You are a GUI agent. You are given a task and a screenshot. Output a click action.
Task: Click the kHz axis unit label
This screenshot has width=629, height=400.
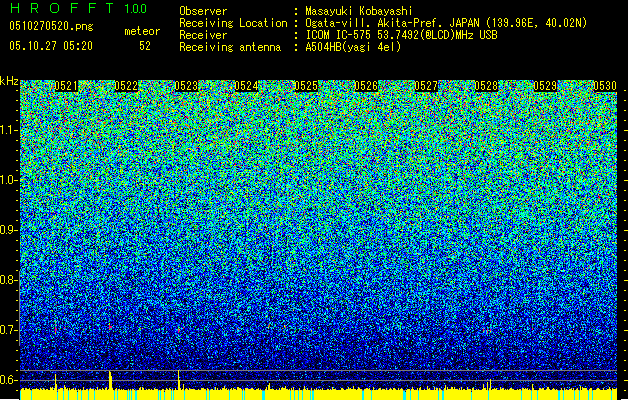(9, 81)
